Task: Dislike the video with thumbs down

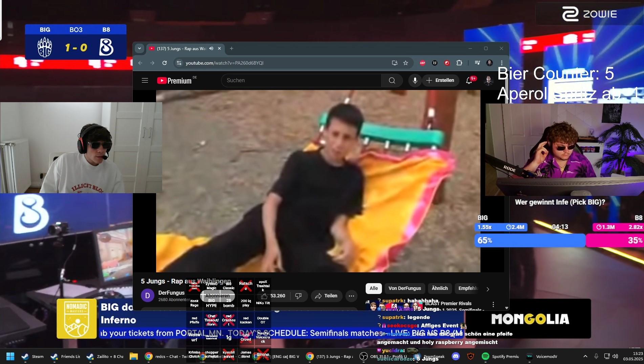Action: click(x=298, y=296)
